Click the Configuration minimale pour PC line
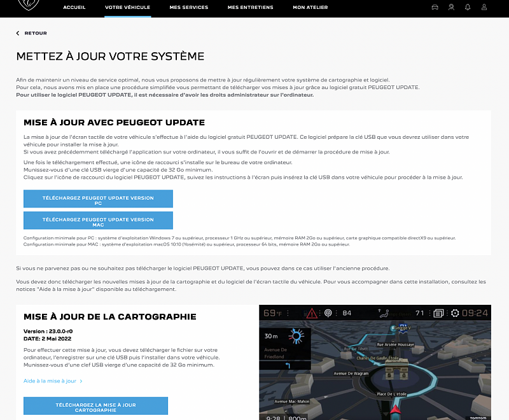This screenshot has width=509, height=420. click(240, 238)
